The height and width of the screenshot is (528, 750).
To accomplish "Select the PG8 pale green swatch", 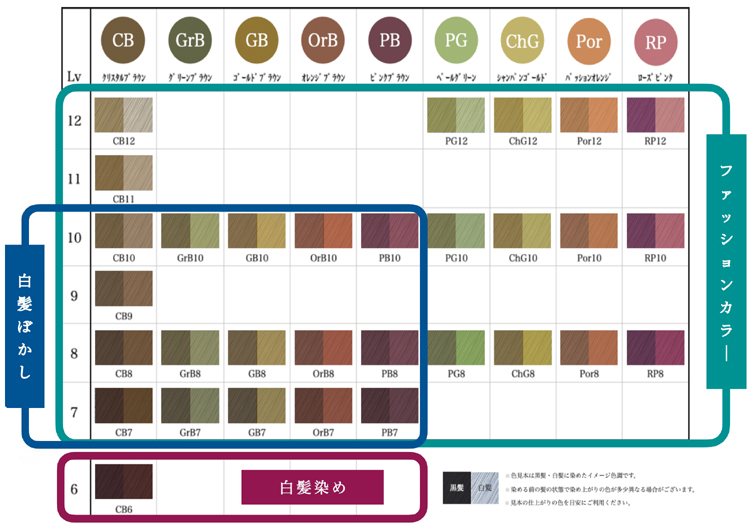I will pos(456,347).
